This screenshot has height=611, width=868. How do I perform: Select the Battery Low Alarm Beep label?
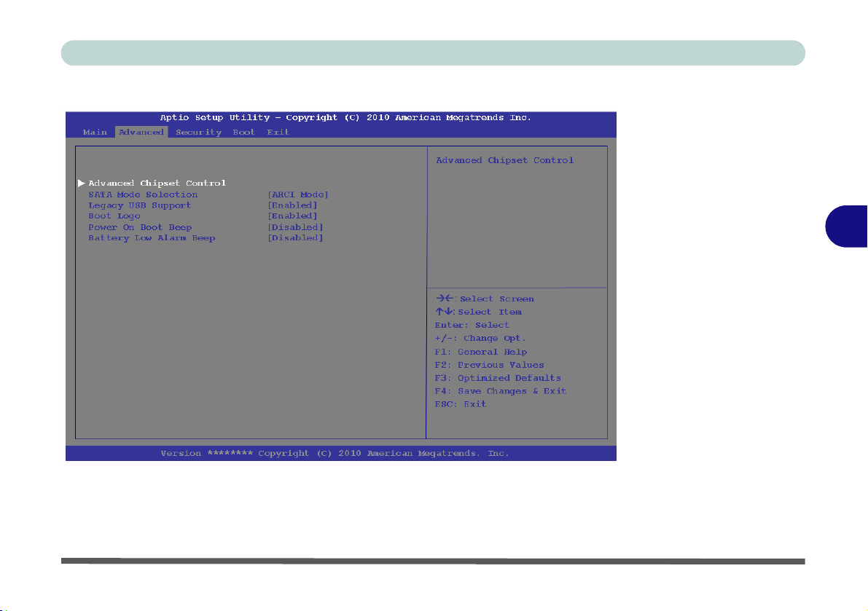pos(152,237)
